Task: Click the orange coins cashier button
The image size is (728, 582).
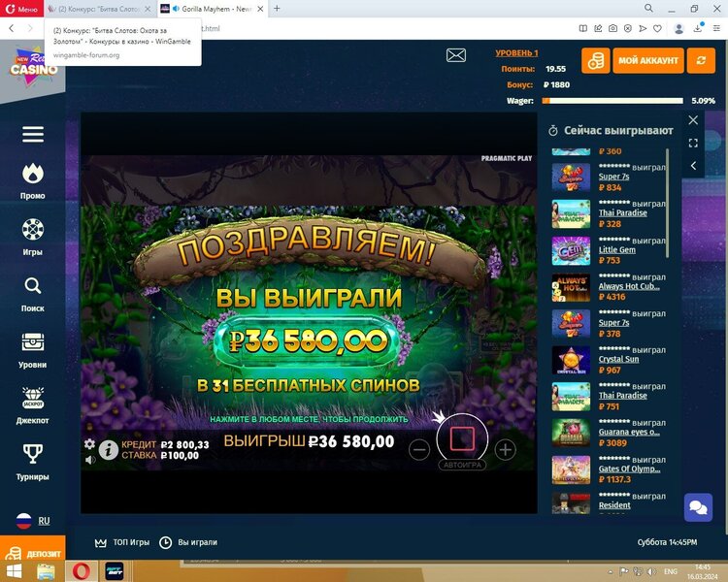Action: click(596, 60)
